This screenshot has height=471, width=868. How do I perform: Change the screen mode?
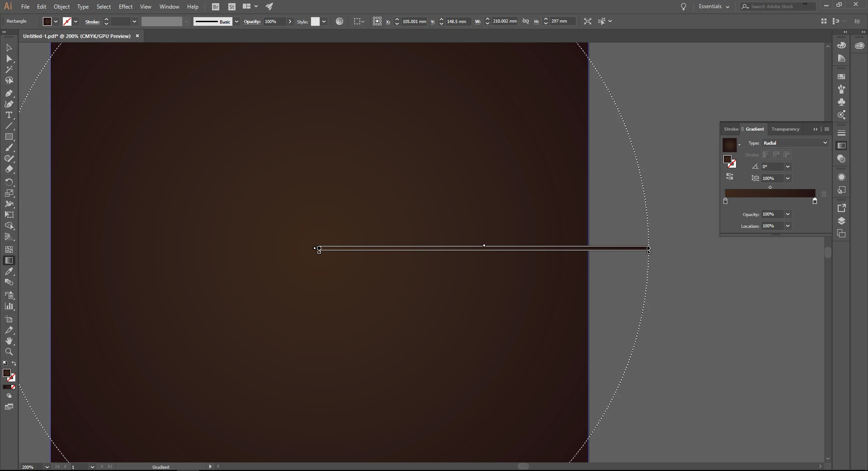coord(9,407)
